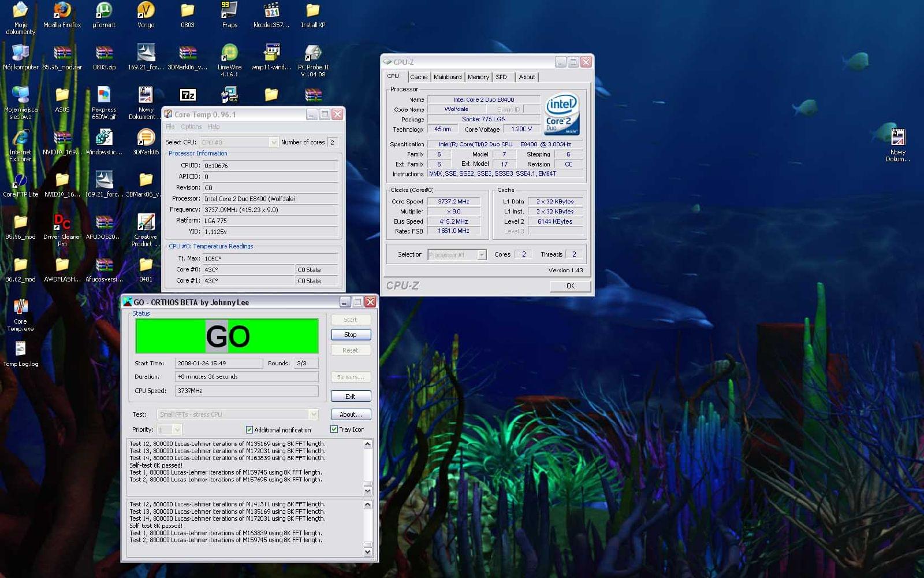Screen dimensions: 924x578
Task: Open Core FTP Lite shortcut
Action: pyautogui.click(x=21, y=185)
